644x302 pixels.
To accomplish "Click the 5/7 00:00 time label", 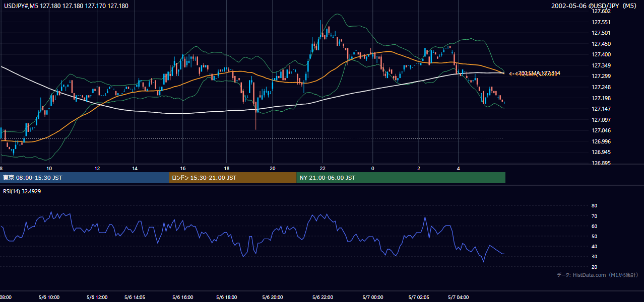I will coord(373,297).
